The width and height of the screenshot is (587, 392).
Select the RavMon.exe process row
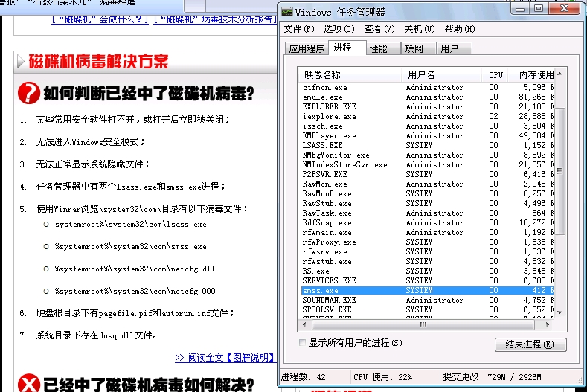[427, 184]
